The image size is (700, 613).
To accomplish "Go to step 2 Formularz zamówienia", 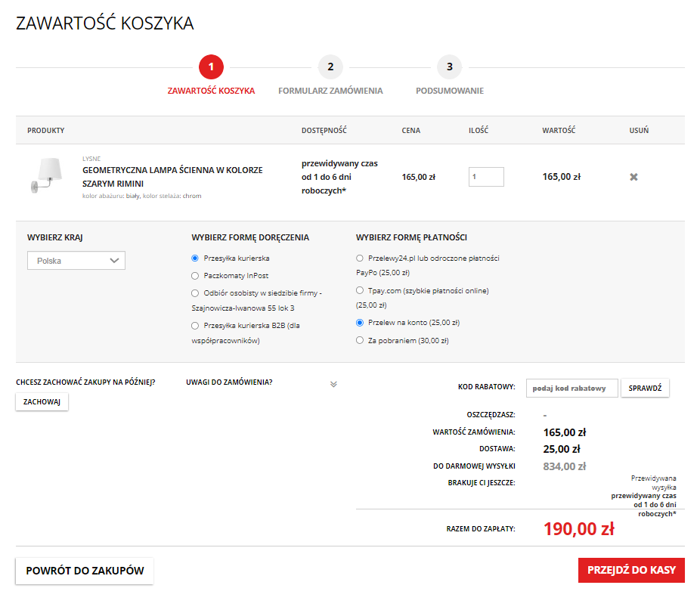I will (x=330, y=67).
